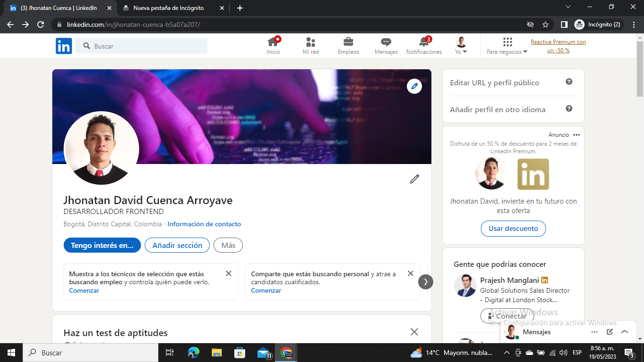Viewport: 644px width, 362px height.
Task: Select the Jhonatan Cuenca LinkedIn browser tab
Action: click(61, 8)
